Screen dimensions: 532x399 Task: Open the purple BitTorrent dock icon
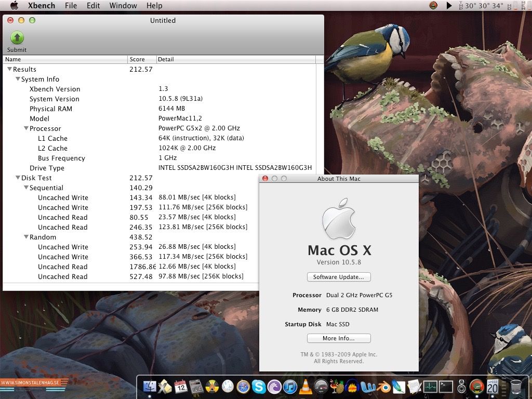point(274,387)
